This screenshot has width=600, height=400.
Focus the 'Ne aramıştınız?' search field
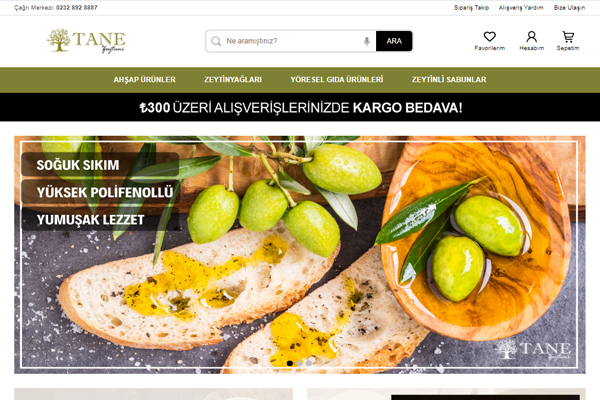click(x=292, y=41)
